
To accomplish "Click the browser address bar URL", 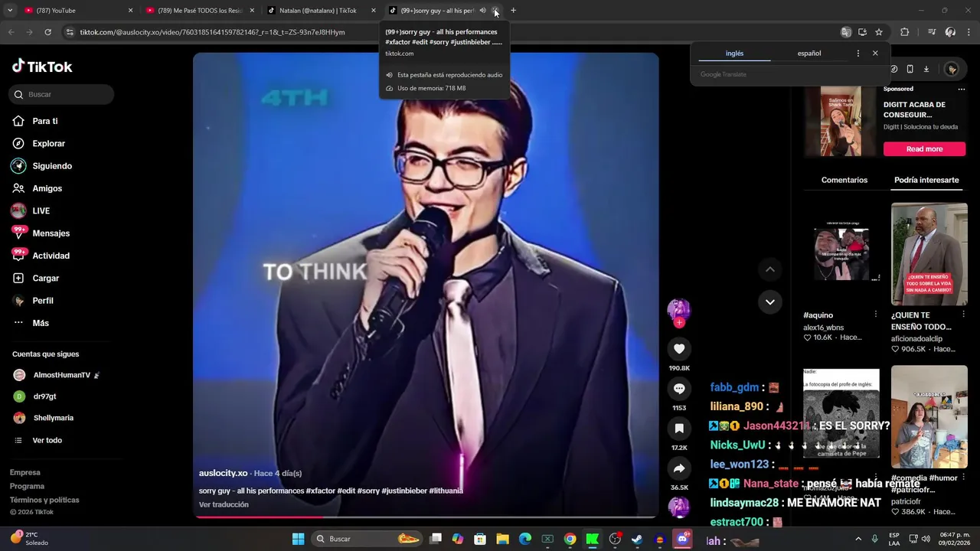I will pyautogui.click(x=212, y=32).
